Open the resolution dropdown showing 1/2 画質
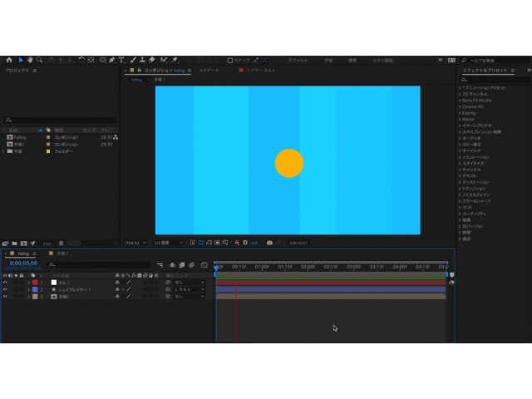 coord(165,243)
